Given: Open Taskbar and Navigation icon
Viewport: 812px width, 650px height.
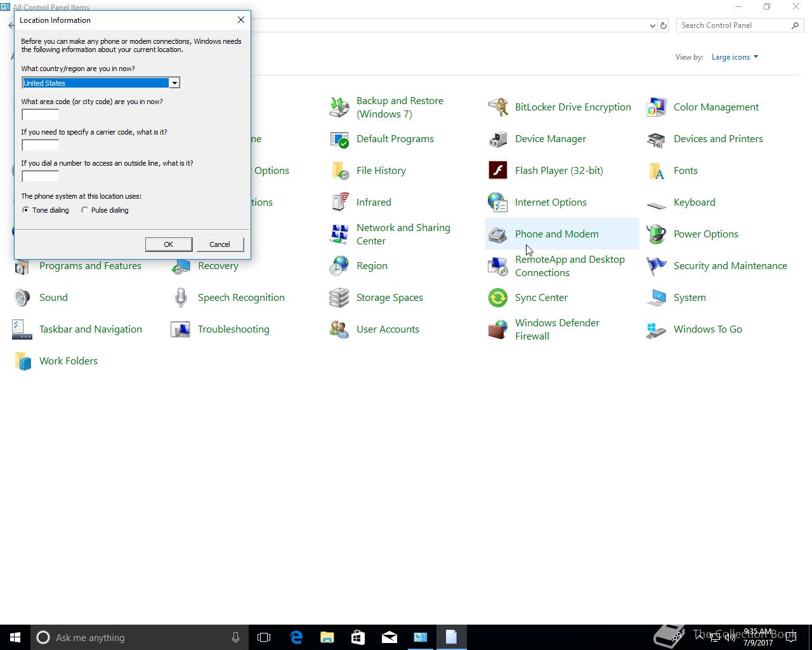Looking at the screenshot, I should pyautogui.click(x=22, y=329).
